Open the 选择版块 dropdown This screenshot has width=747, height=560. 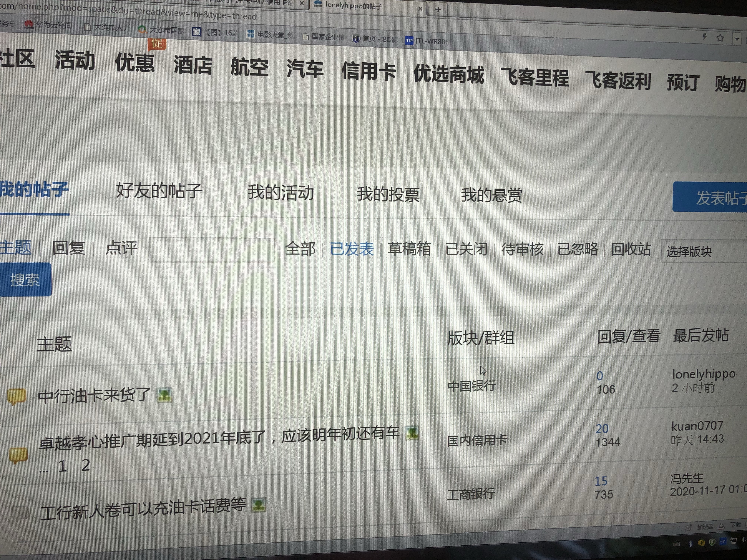coord(704,251)
